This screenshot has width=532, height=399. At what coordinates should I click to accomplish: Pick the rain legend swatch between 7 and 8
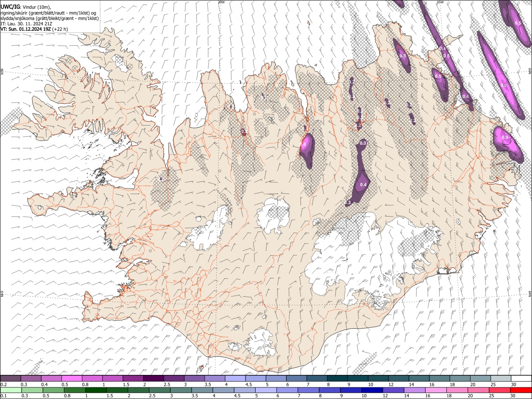(308, 390)
